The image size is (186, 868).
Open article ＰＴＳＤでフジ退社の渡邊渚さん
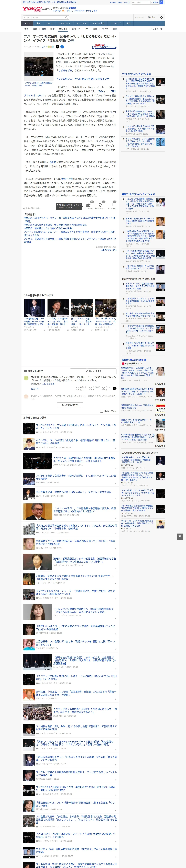[x=83, y=610]
